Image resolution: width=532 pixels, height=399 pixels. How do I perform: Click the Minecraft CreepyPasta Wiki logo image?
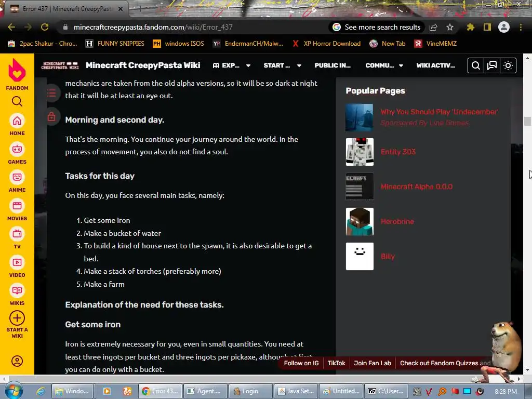[60, 65]
